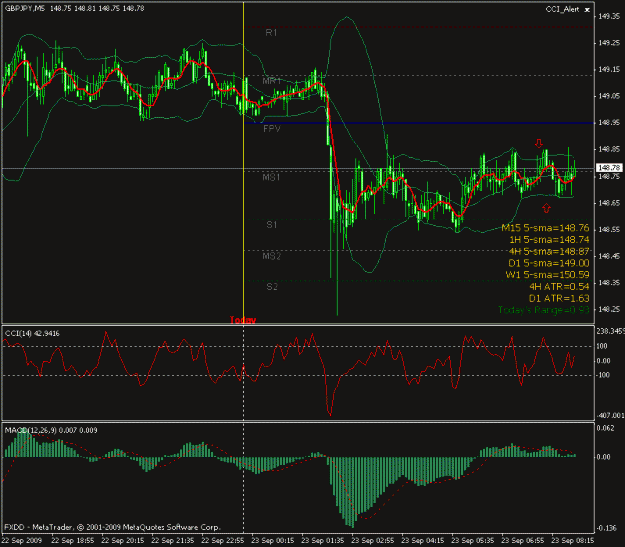Viewport: 625px width, 547px height.
Task: Click the CCI_Alert expert icon mark
Action: [x=587, y=10]
